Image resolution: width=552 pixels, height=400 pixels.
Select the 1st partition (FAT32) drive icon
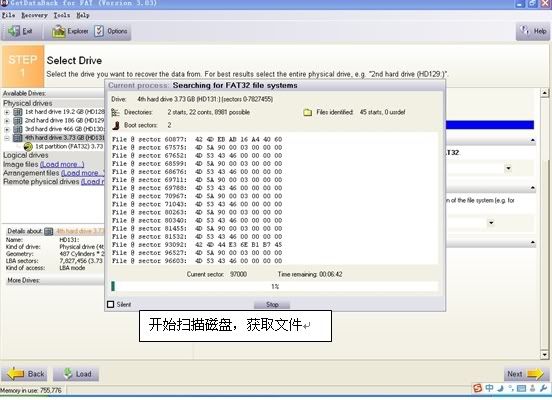pos(28,146)
